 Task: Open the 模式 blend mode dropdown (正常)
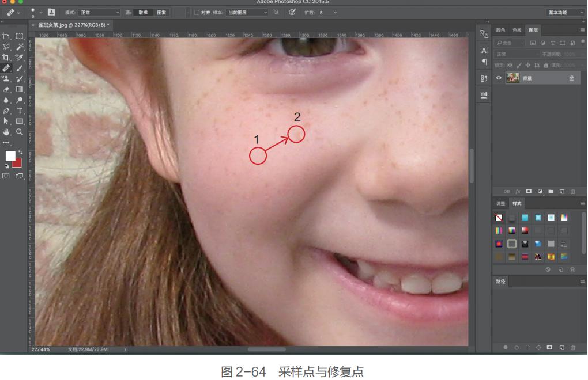99,12
